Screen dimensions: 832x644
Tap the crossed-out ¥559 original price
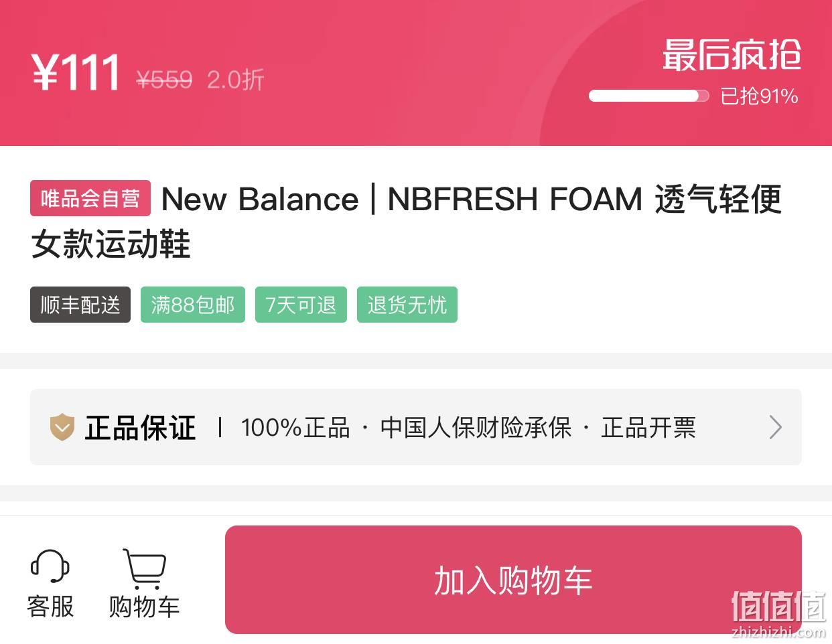click(x=164, y=80)
